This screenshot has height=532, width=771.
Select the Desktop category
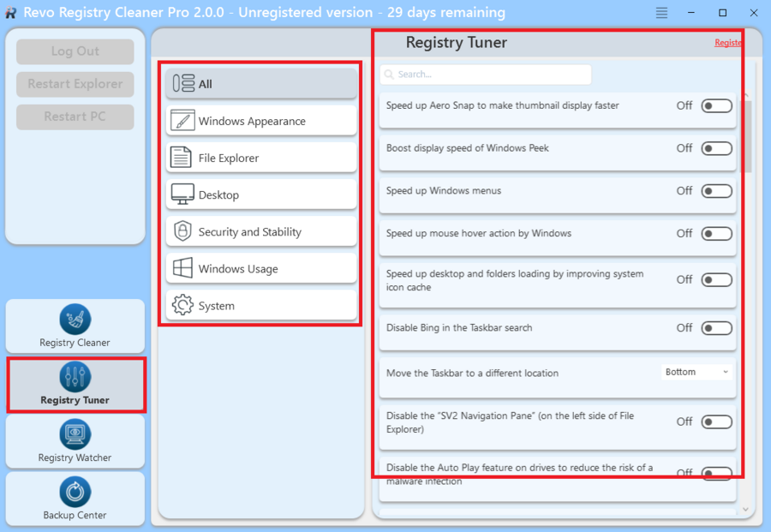point(261,194)
